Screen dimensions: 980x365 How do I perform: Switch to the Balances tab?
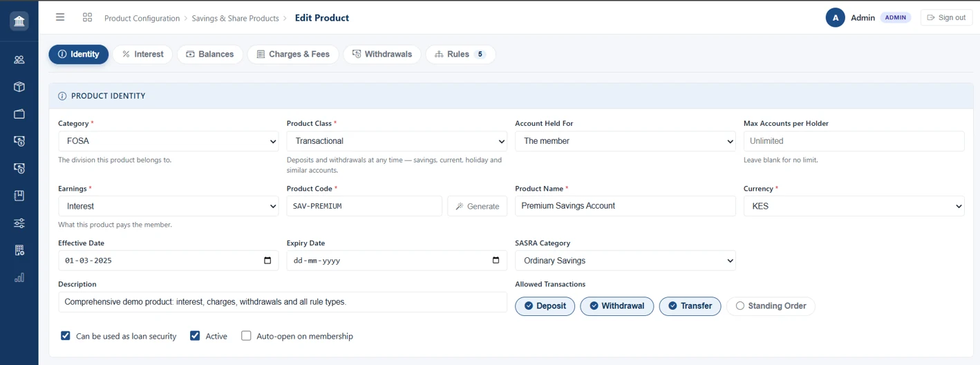[x=210, y=54]
